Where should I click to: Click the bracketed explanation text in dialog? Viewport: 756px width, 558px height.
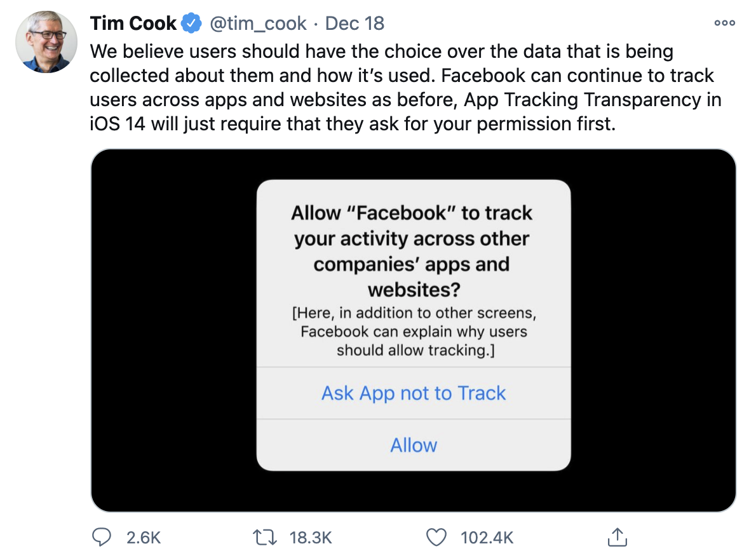click(414, 332)
